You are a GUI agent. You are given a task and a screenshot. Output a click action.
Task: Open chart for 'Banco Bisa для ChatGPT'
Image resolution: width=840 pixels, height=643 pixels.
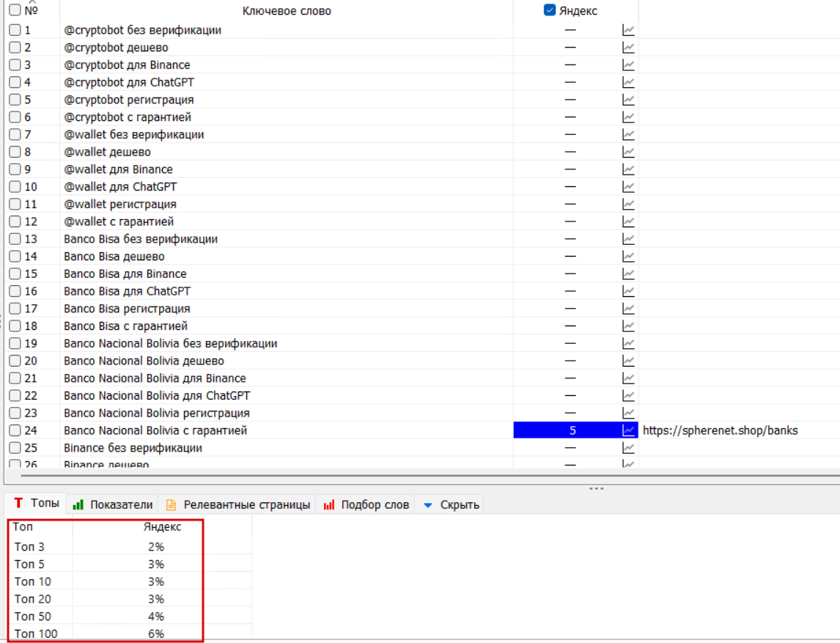(x=628, y=292)
